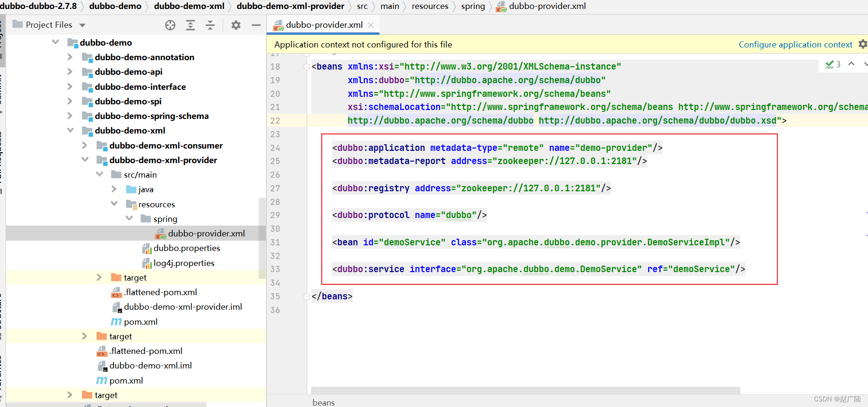The height and width of the screenshot is (407, 868).
Task: Click the dubbo-demo-xml.iml file icon
Action: [x=102, y=366]
